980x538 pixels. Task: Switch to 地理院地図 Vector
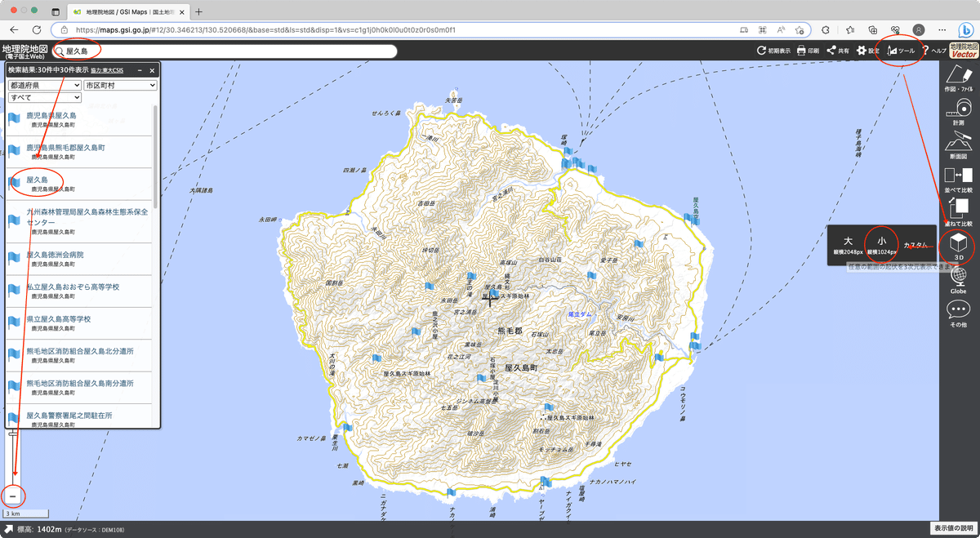964,51
